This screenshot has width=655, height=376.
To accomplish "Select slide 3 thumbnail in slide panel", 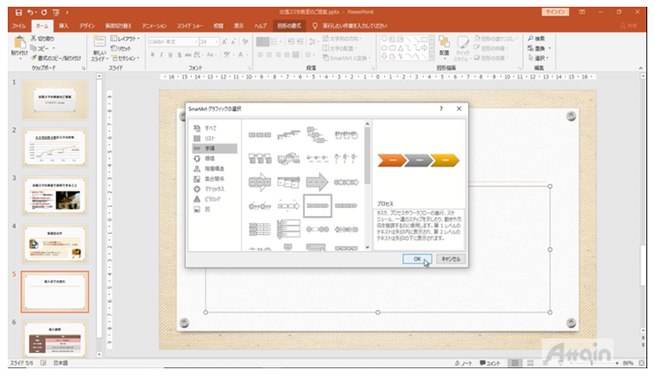I will tap(55, 196).
